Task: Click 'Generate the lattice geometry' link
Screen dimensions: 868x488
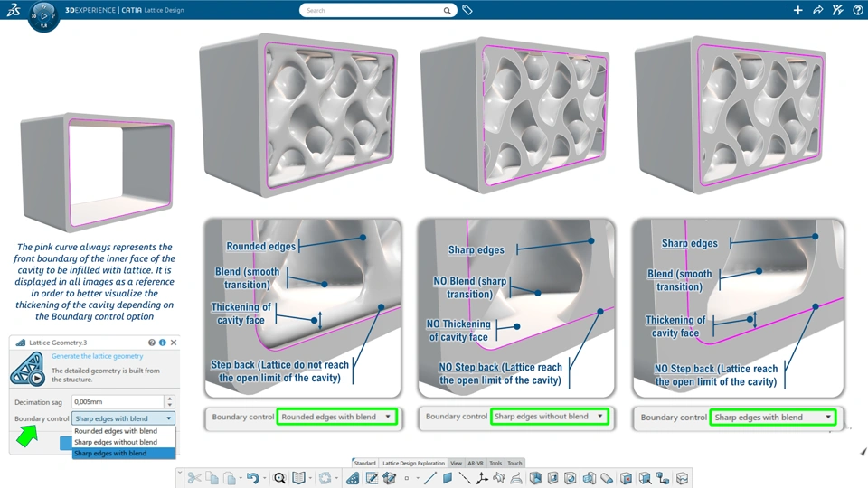Action: (98, 356)
